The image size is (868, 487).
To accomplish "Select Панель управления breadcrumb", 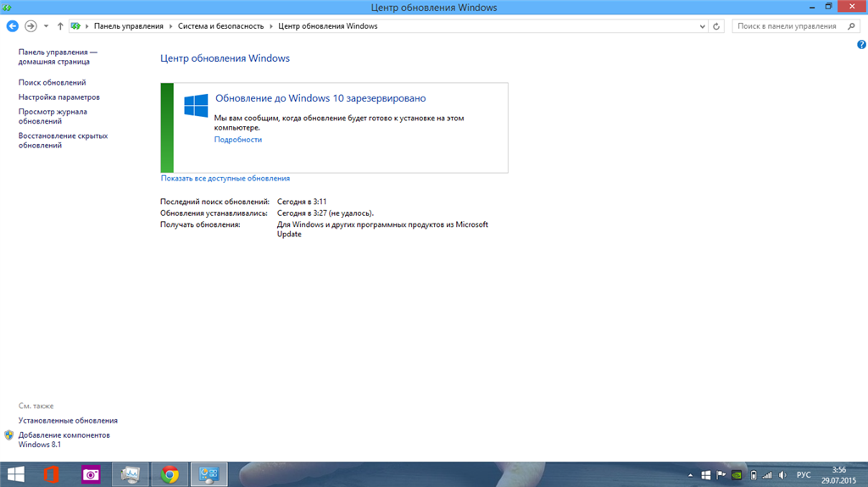I will pos(129,26).
